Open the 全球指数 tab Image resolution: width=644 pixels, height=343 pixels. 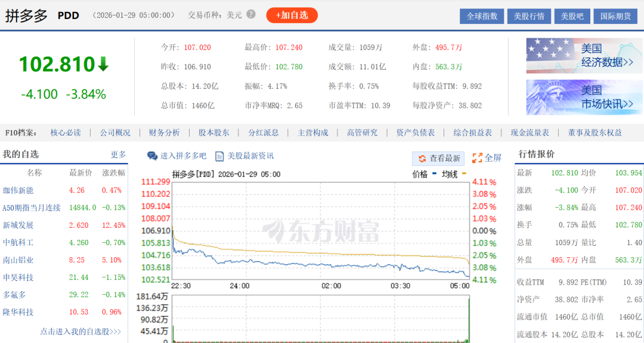[x=482, y=16]
